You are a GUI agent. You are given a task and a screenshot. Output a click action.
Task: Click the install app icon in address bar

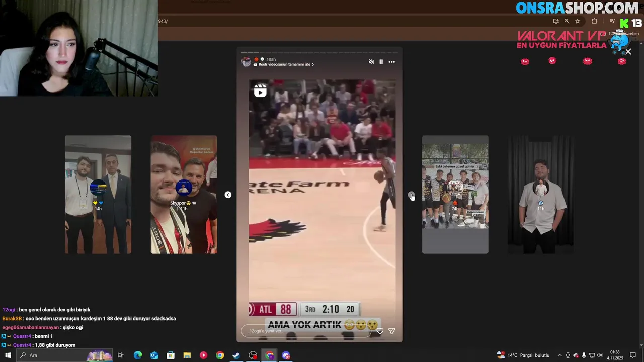pyautogui.click(x=556, y=21)
